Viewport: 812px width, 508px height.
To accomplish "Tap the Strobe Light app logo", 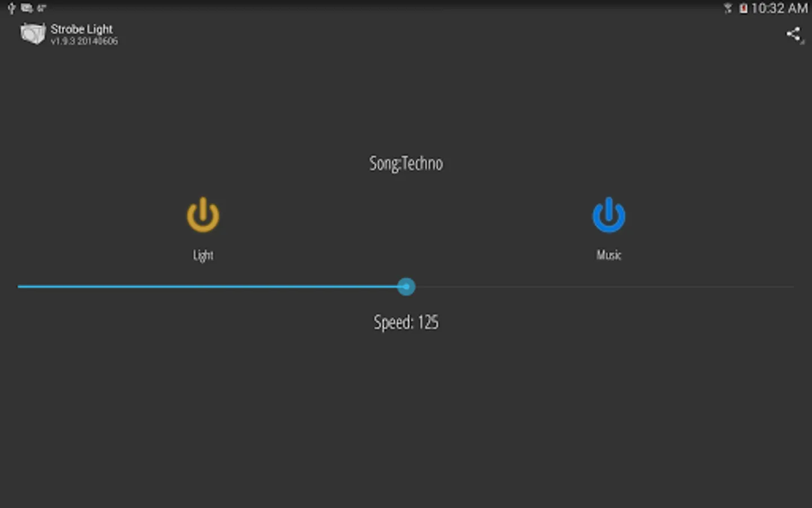I will pos(33,33).
